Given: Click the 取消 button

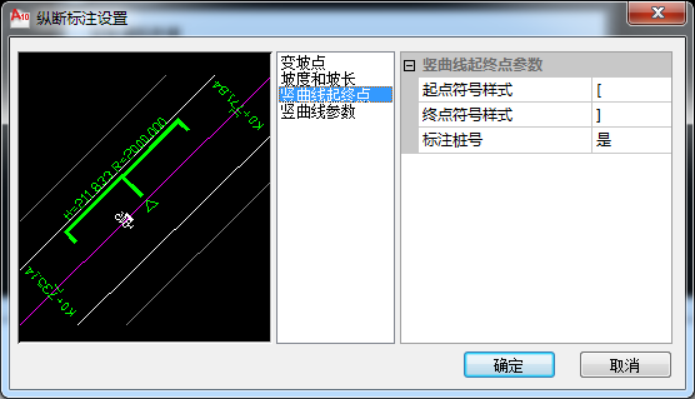Looking at the screenshot, I should click(625, 365).
